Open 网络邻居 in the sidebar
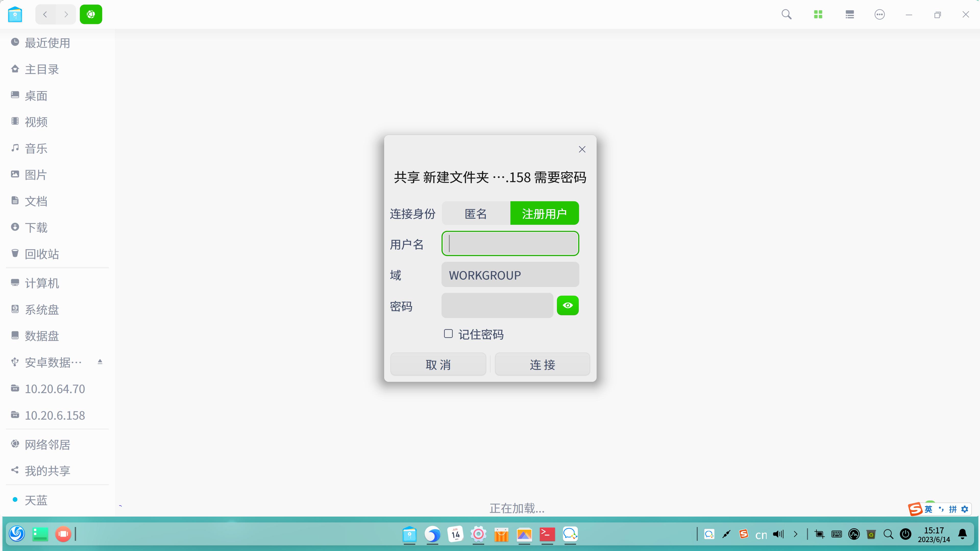This screenshot has height=551, width=980. click(x=57, y=444)
